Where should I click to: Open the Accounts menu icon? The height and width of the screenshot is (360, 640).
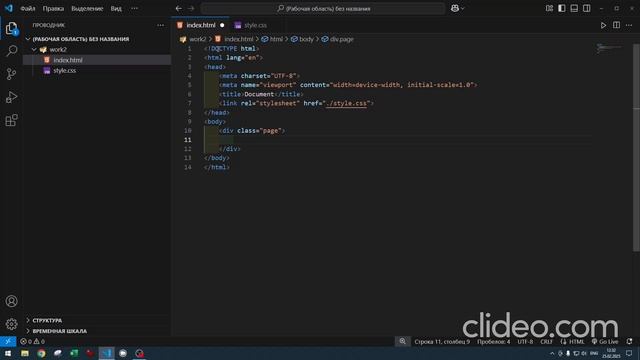(x=11, y=301)
